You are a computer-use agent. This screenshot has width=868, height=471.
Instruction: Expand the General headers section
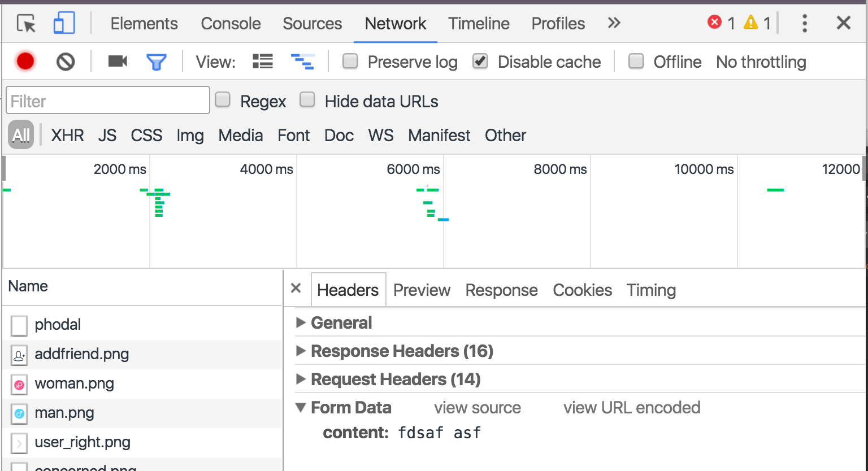(341, 322)
